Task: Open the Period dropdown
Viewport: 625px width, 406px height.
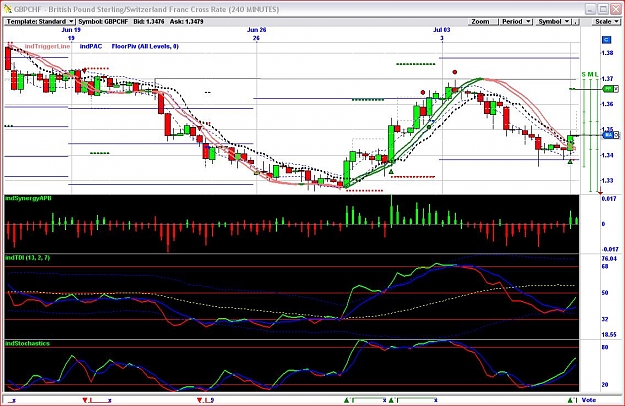Action: (x=516, y=22)
